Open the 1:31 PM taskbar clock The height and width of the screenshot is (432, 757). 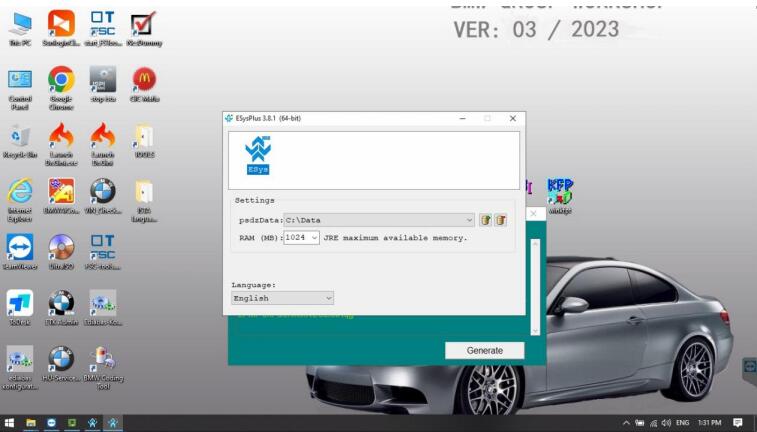pyautogui.click(x=710, y=423)
